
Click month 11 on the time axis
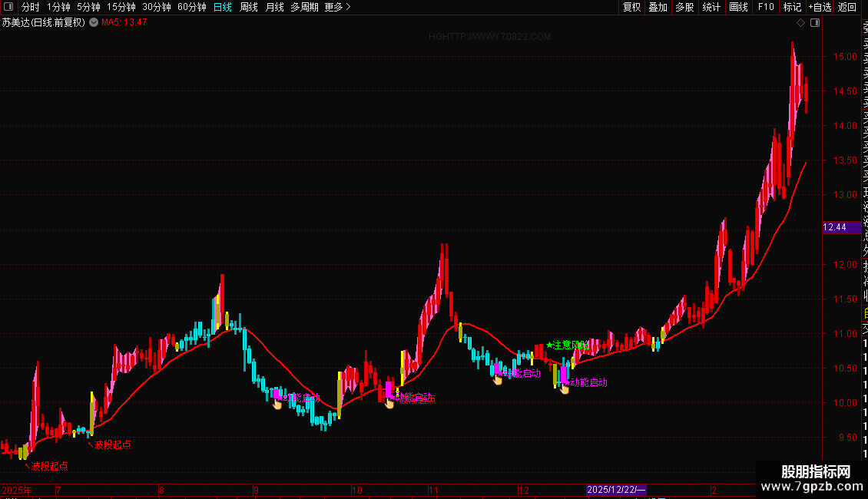[x=433, y=490]
